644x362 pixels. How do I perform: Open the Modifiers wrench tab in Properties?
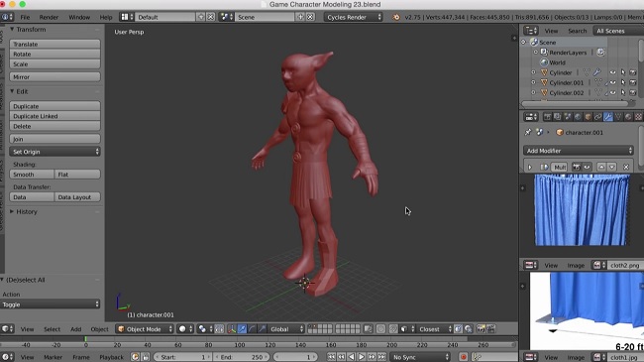coord(608,117)
